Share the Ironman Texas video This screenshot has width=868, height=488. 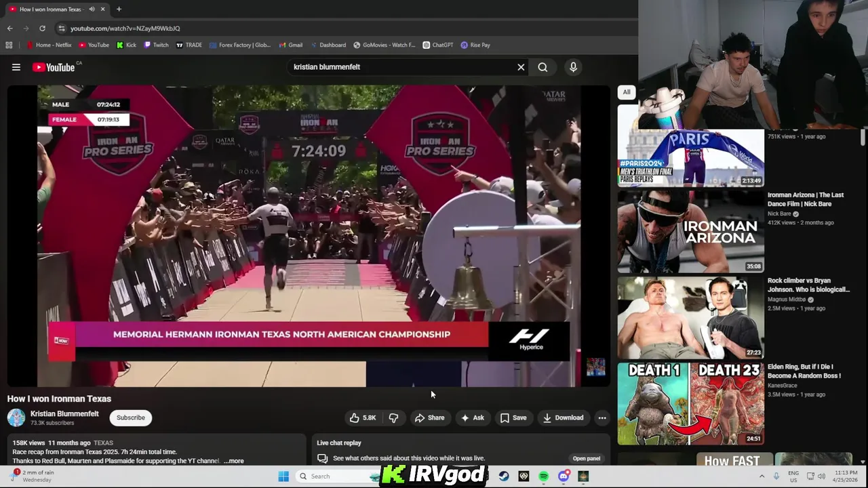[x=429, y=418]
